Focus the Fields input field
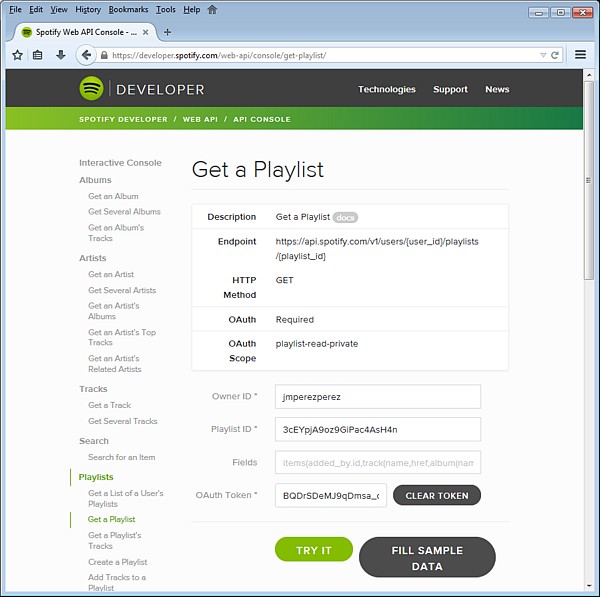Image resolution: width=600 pixels, height=597 pixels. pyautogui.click(x=378, y=463)
